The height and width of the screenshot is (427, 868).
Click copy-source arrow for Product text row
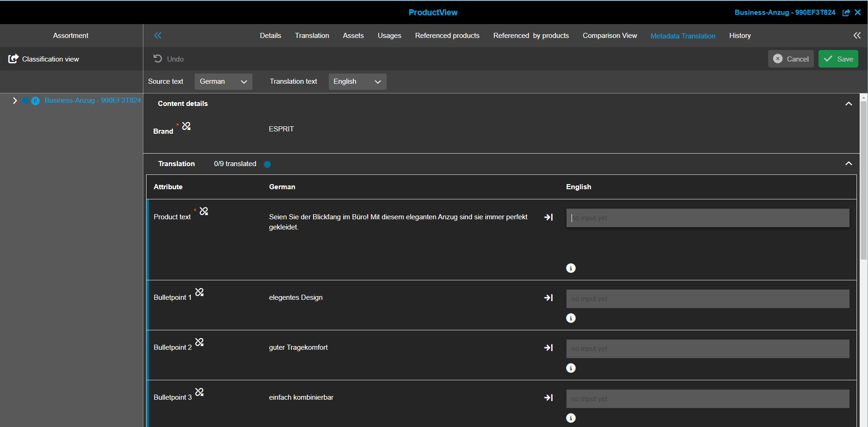click(548, 217)
